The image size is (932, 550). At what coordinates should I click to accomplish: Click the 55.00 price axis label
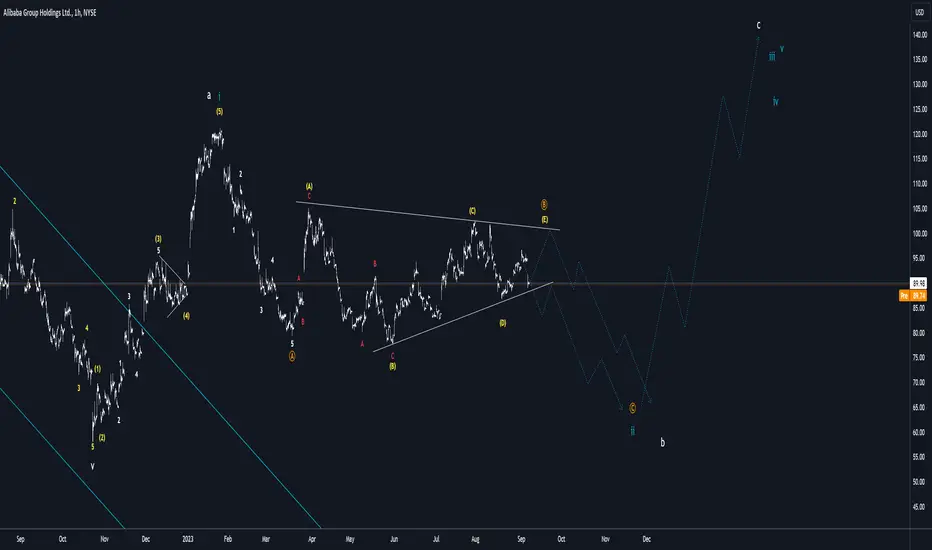pos(920,457)
